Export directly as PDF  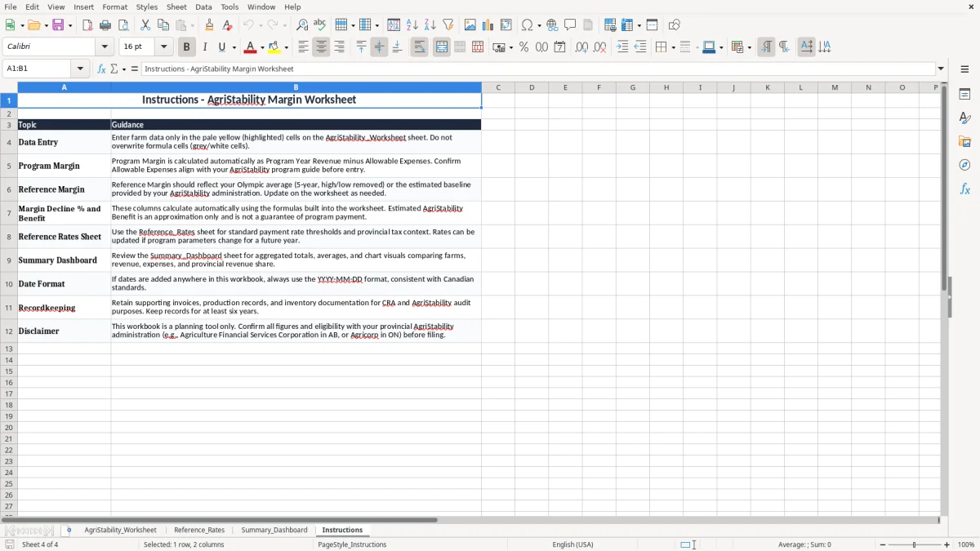click(x=87, y=25)
